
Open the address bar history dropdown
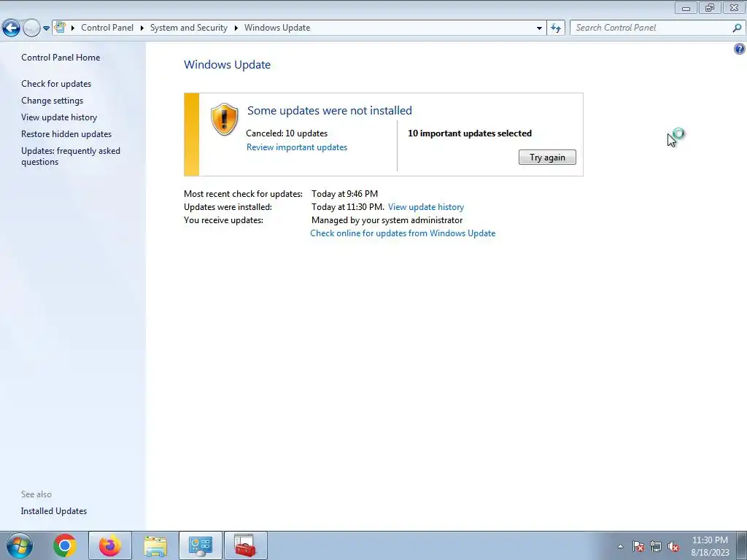(x=539, y=28)
